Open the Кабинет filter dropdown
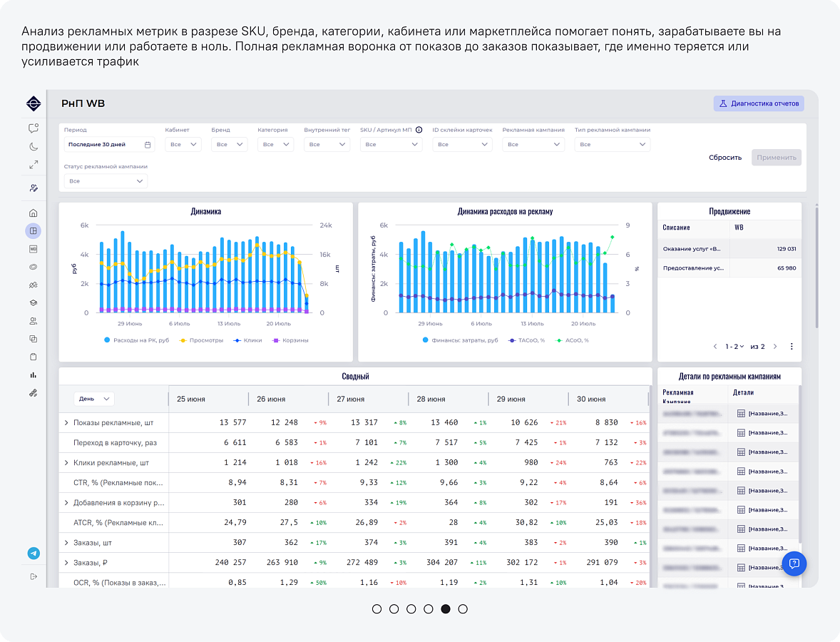The height and width of the screenshot is (642, 840). pyautogui.click(x=183, y=145)
